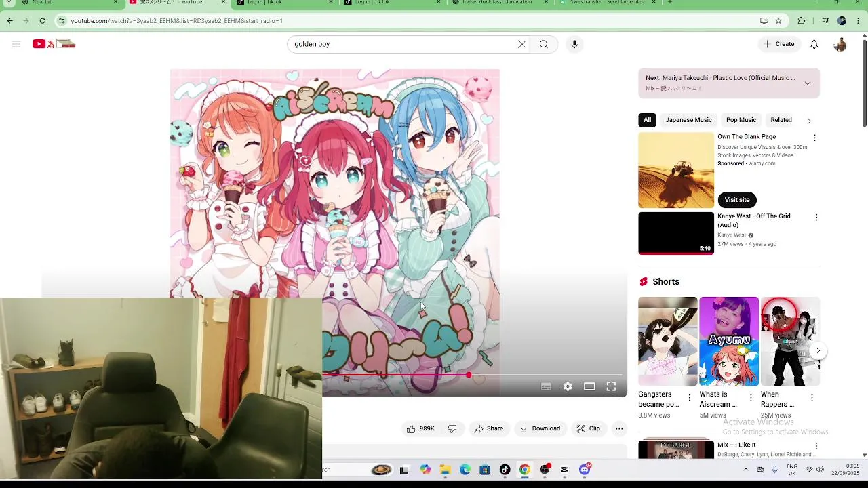Select the Japanese Music chip
868x488 pixels.
[x=688, y=120]
